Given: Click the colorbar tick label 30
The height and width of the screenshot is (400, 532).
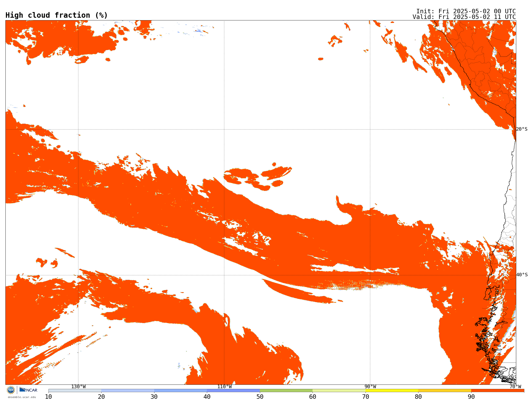Looking at the screenshot, I should [x=154, y=397].
